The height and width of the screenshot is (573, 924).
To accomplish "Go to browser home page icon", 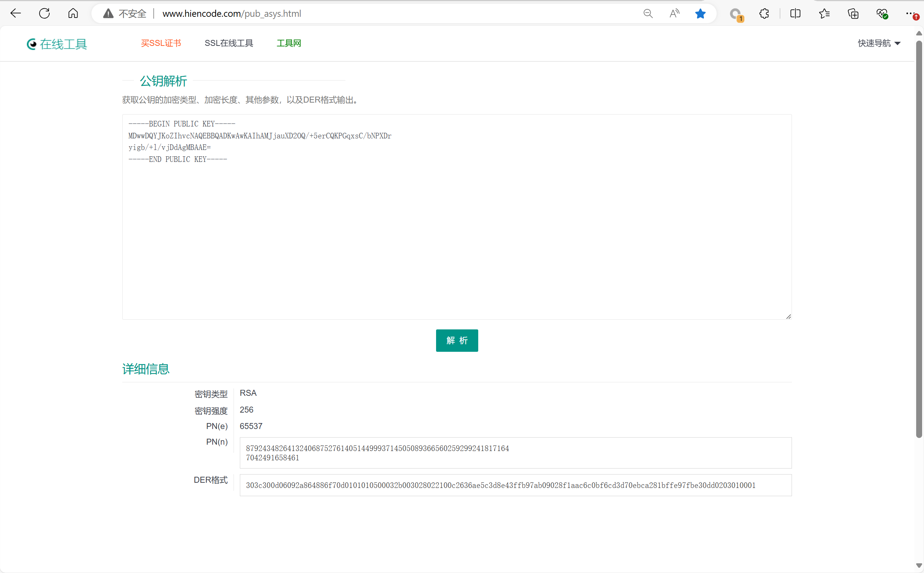I will (x=73, y=14).
